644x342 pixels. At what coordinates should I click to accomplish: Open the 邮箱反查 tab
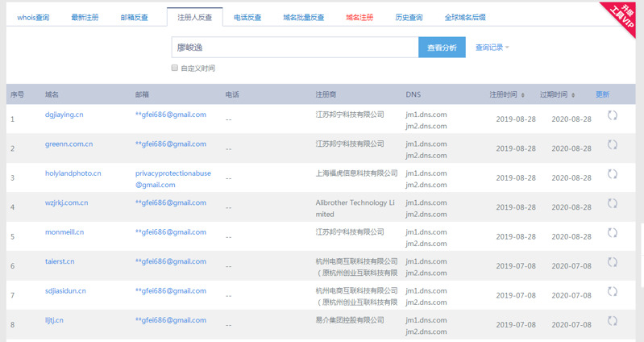click(135, 17)
